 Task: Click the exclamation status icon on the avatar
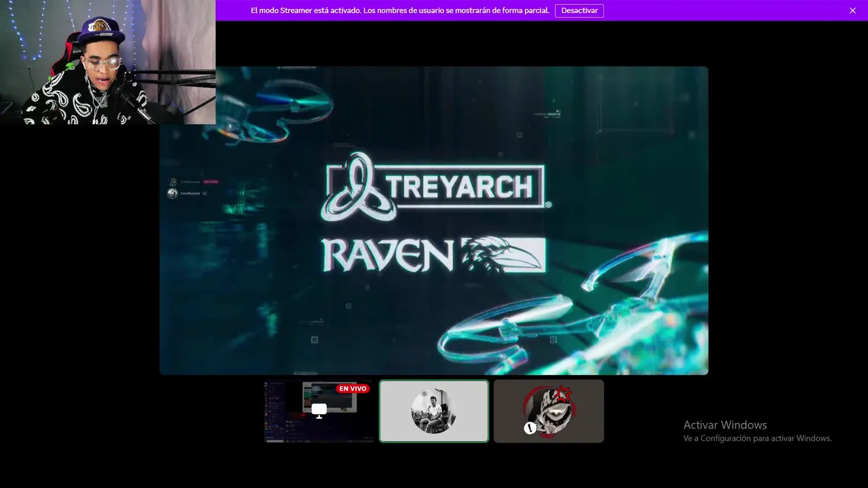coord(530,428)
